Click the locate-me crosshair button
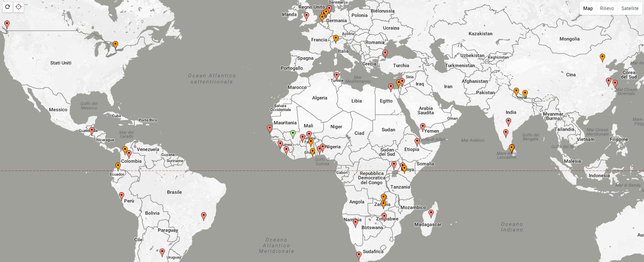 [18, 7]
